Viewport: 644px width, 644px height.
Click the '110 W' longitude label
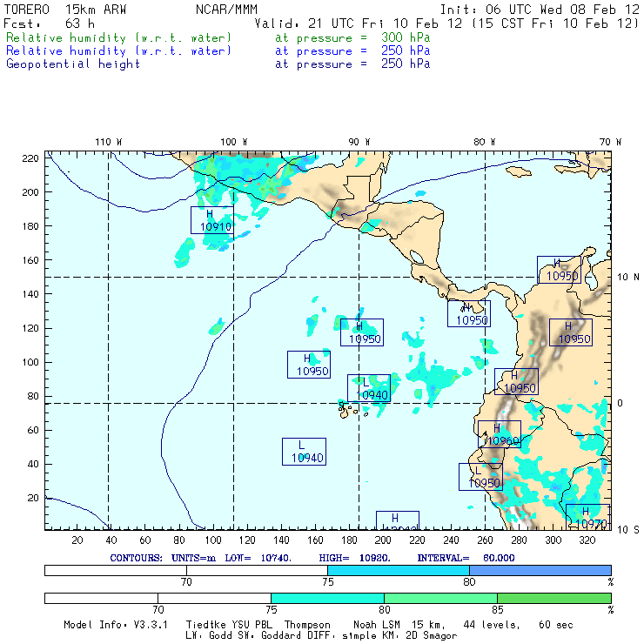(x=109, y=142)
